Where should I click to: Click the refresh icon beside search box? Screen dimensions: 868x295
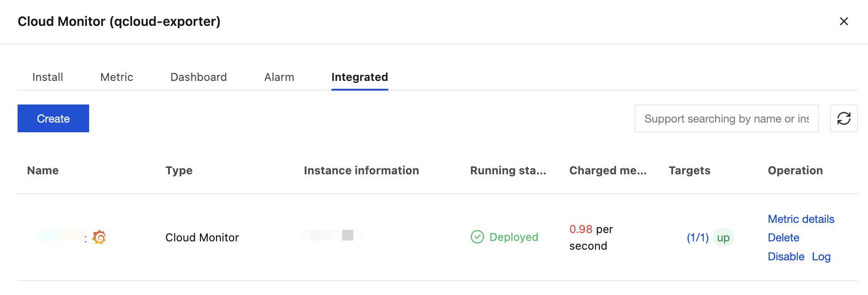coord(844,118)
